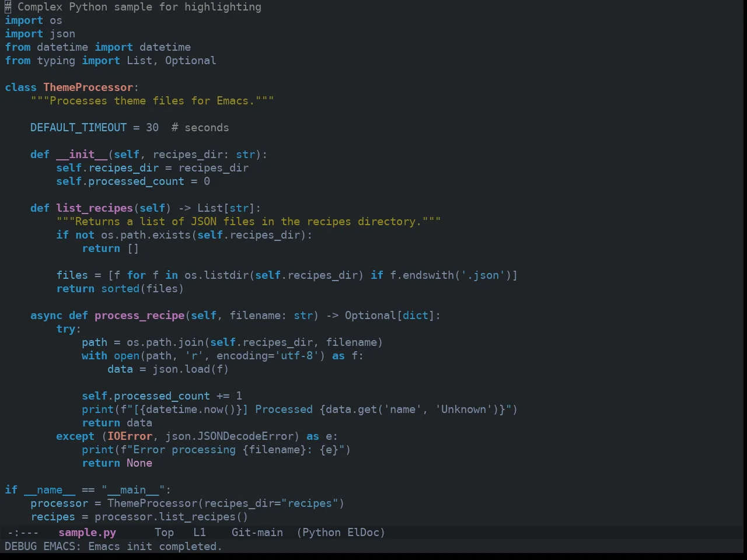This screenshot has height=560, width=747.
Task: Click the Git-main indicator in mode line
Action: pos(257,533)
